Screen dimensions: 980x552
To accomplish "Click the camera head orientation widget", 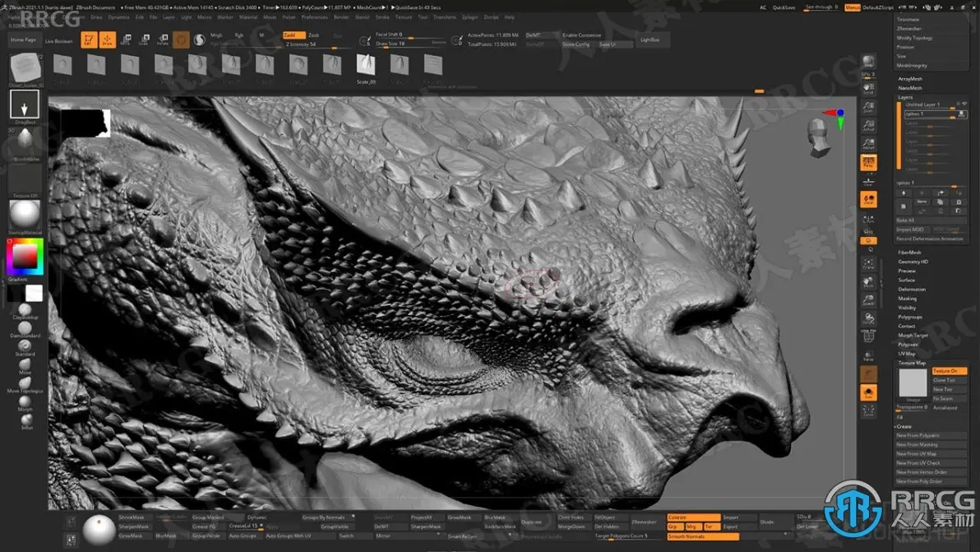I will (x=817, y=137).
